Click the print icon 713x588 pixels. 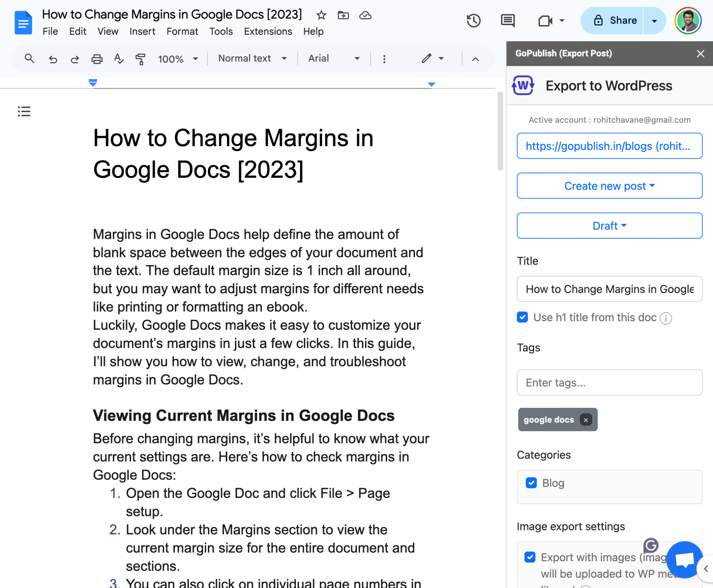pyautogui.click(x=97, y=59)
